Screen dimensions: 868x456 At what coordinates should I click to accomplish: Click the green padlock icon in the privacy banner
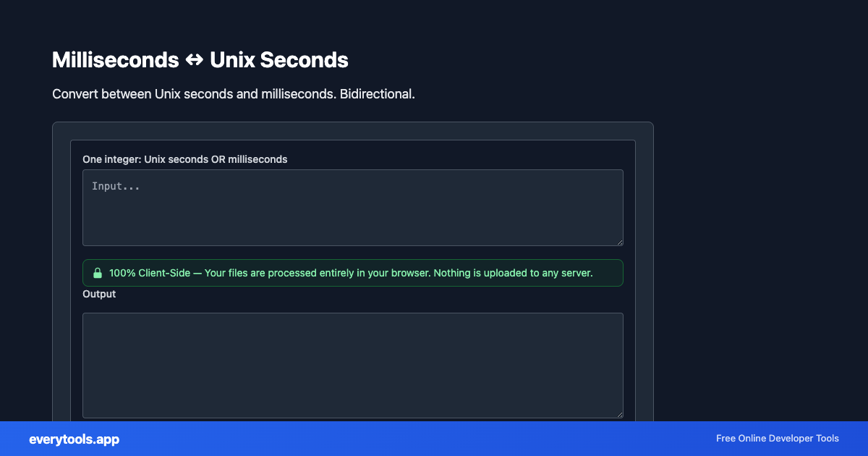point(98,273)
